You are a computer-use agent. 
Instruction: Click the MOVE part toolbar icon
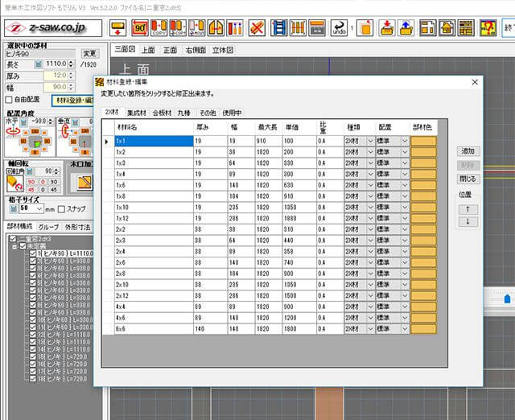click(x=196, y=28)
